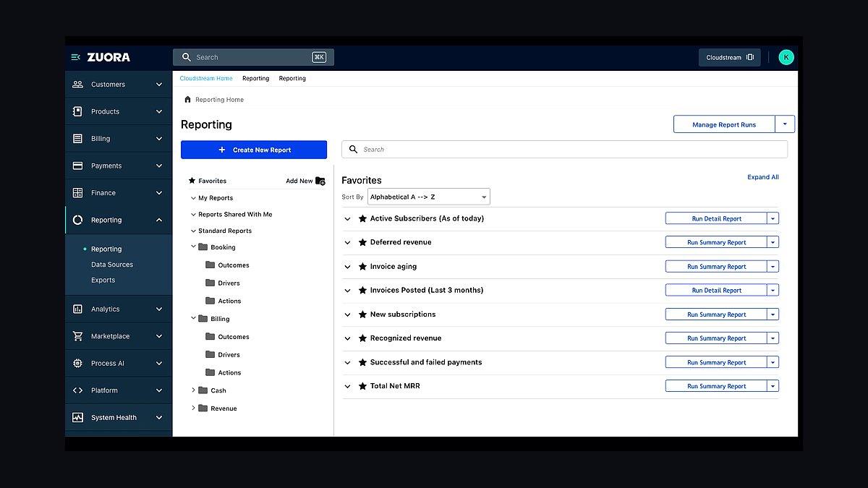Screen dimensions: 868x488
Task: Click the Reporting Home house icon
Action: coord(187,99)
